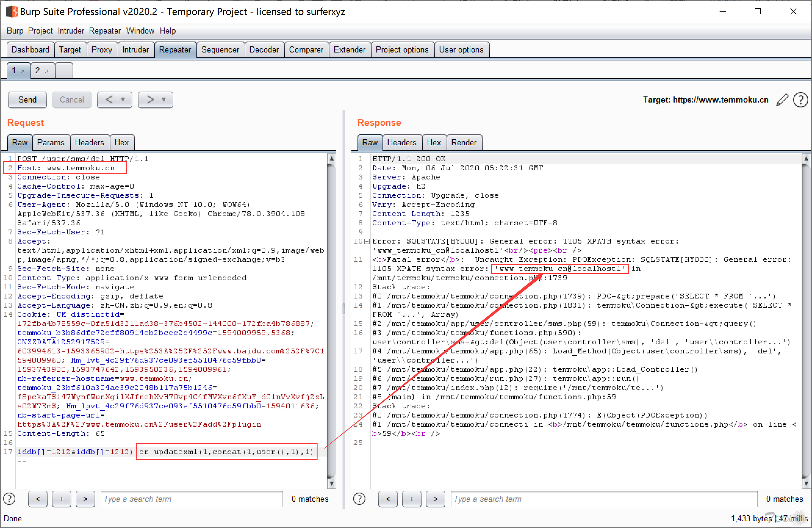Image resolution: width=812 pixels, height=528 pixels.
Task: Click the POST /user/sms/del request line
Action: coord(83,159)
